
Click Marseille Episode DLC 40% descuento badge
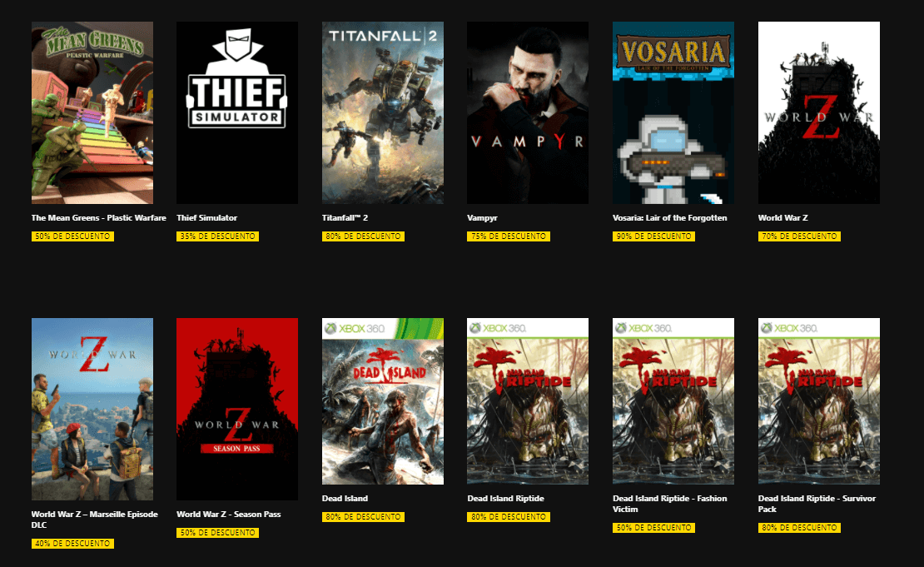click(x=72, y=544)
